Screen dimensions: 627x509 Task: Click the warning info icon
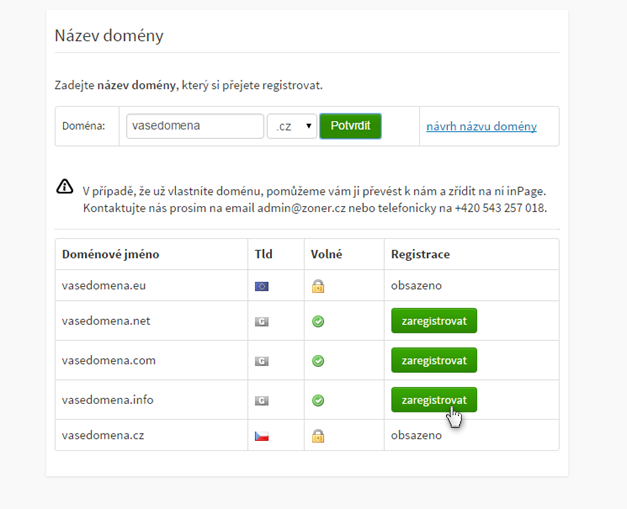64,186
